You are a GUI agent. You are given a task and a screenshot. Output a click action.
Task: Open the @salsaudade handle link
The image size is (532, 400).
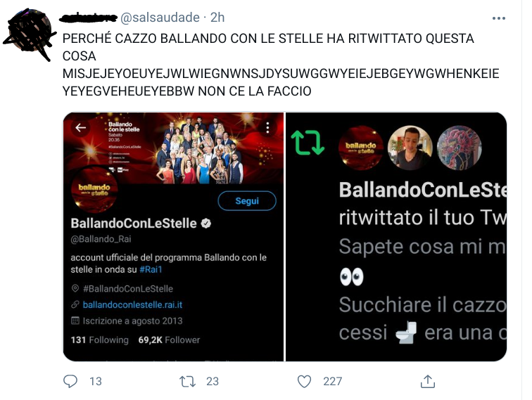tap(160, 18)
